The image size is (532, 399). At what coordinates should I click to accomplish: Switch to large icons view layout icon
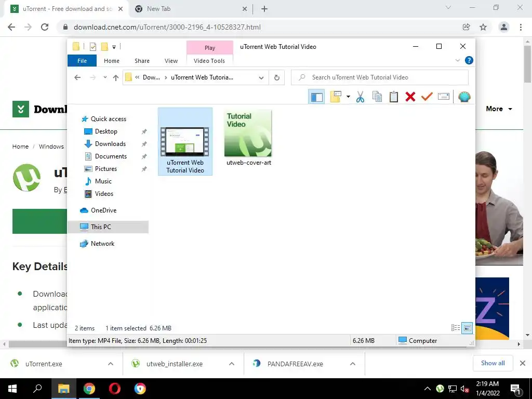pyautogui.click(x=467, y=328)
